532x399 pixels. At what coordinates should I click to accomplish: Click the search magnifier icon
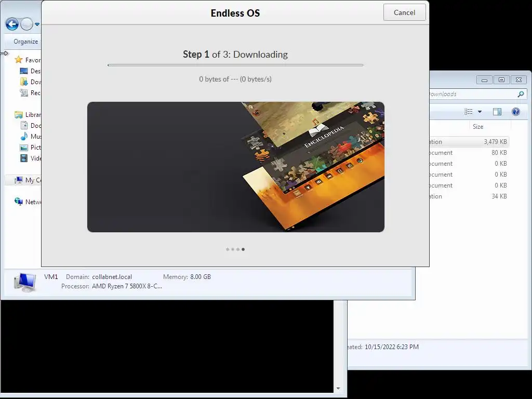pyautogui.click(x=521, y=94)
